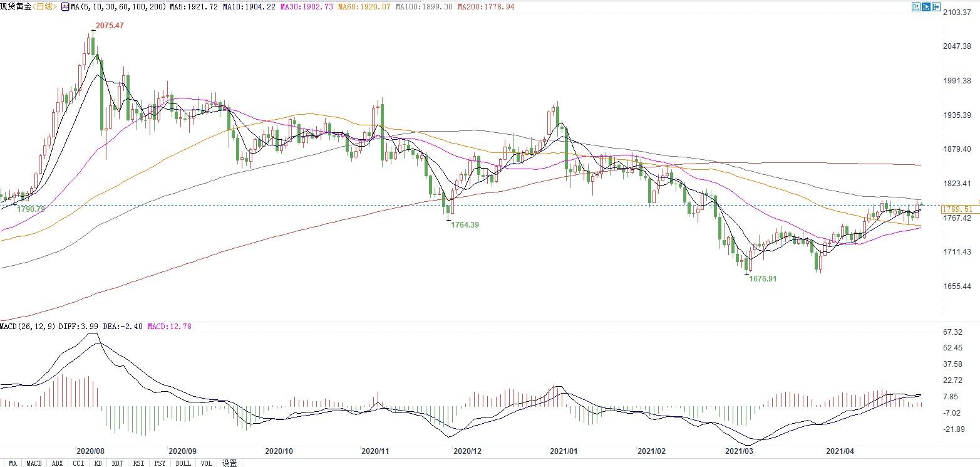Click the 67.32 MACD axis label
The width and height of the screenshot is (980, 467).
952,332
